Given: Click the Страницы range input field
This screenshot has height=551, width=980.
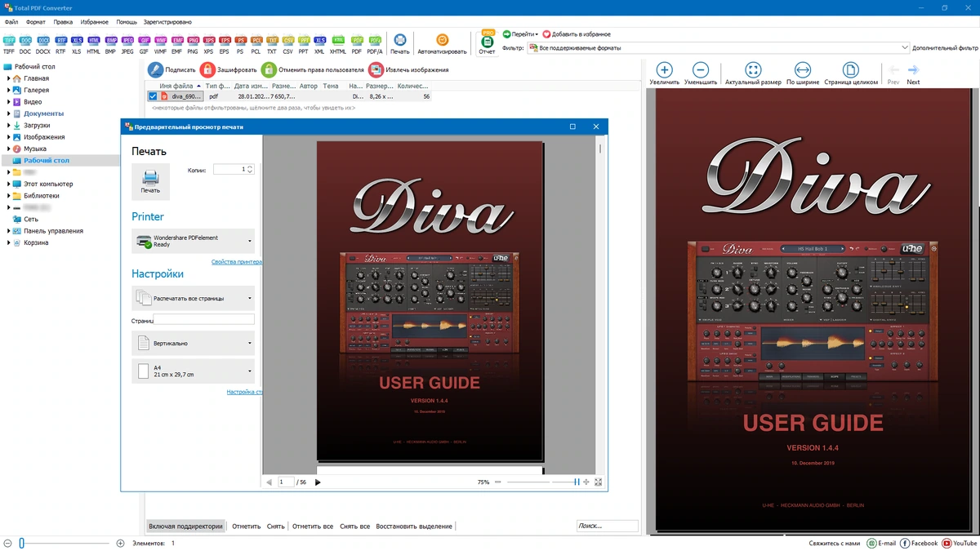Looking at the screenshot, I should tap(203, 320).
